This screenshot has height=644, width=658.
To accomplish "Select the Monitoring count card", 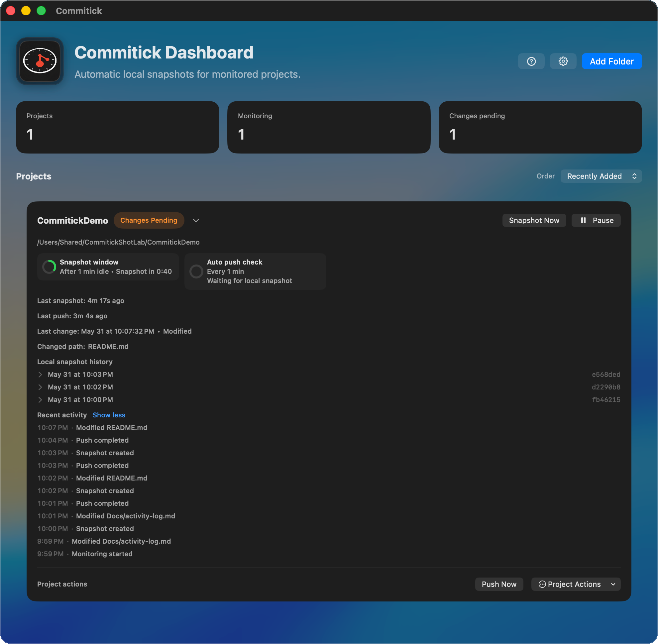I will point(329,127).
